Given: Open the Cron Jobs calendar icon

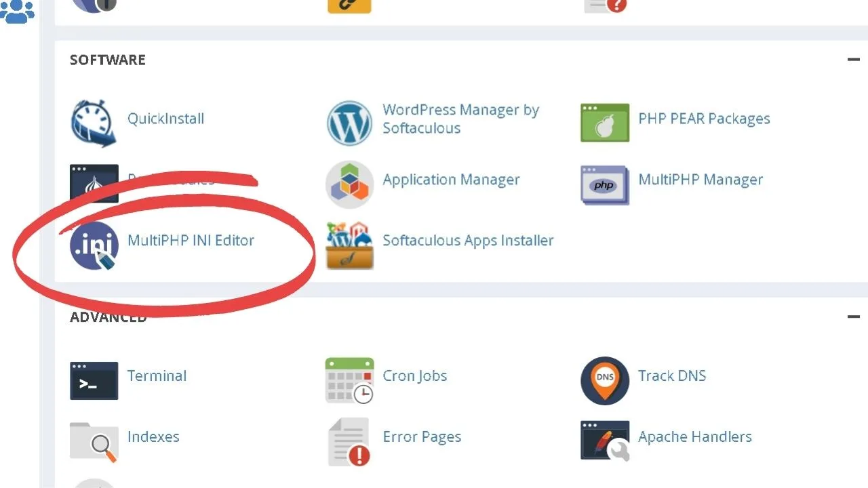Looking at the screenshot, I should (x=349, y=381).
